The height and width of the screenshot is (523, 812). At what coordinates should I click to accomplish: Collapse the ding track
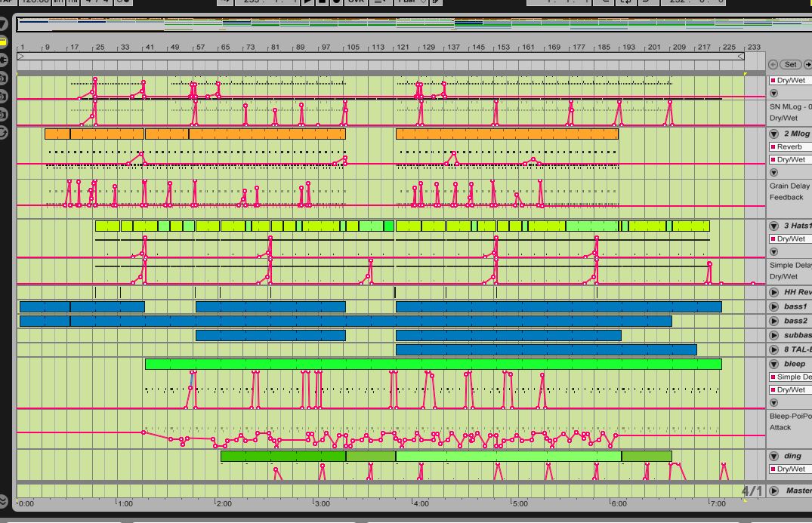point(773,456)
